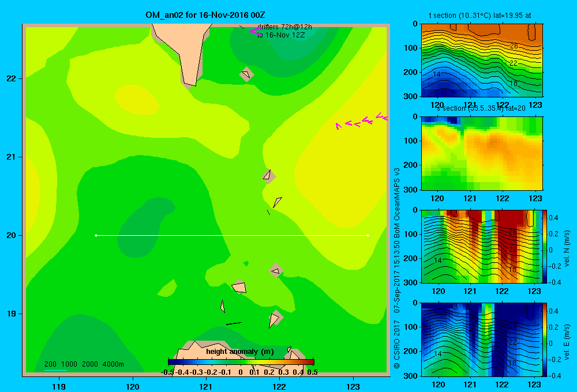
Task: Select the magenta drifter arrow beside the drifters legend
Action: click(254, 32)
